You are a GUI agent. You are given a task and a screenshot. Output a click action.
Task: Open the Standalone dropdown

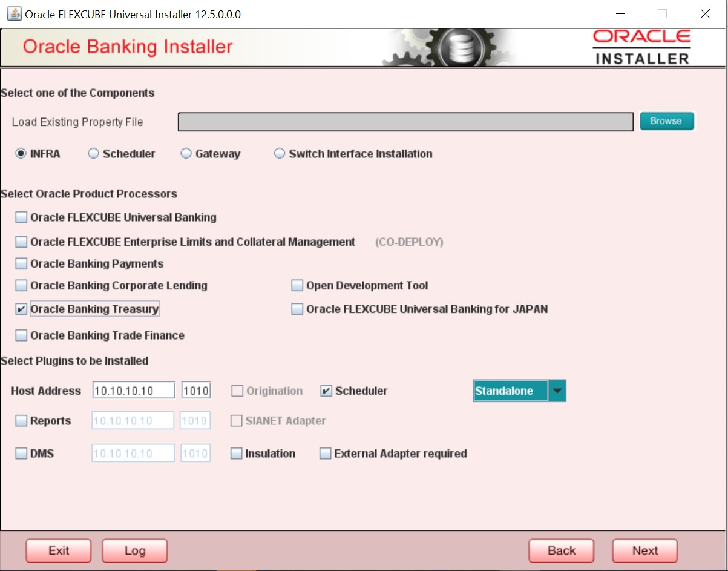coord(519,391)
